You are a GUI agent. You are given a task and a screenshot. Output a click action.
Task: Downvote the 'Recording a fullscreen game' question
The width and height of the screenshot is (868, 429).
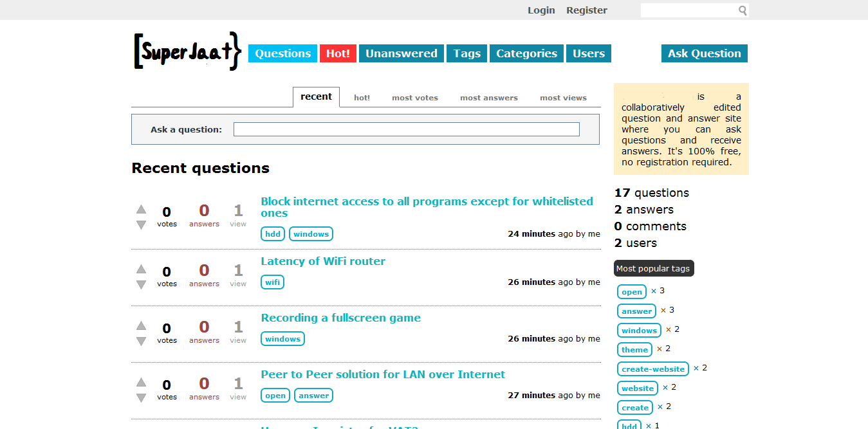pyautogui.click(x=142, y=341)
